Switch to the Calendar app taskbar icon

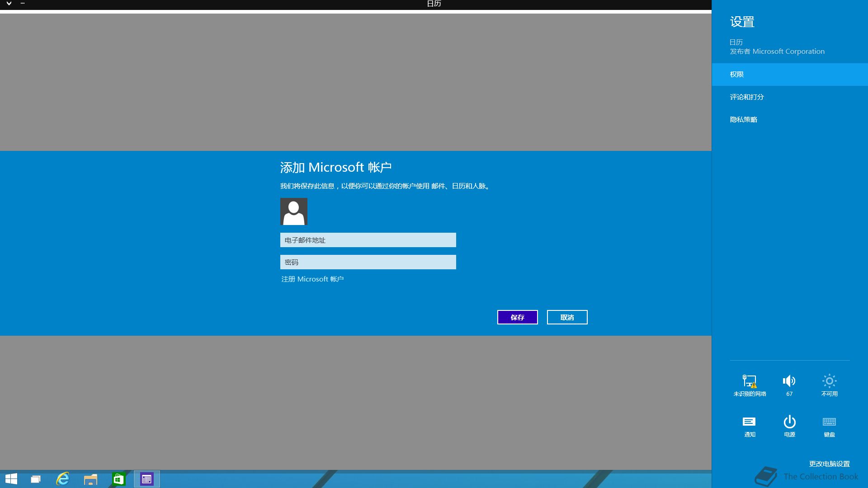[147, 479]
